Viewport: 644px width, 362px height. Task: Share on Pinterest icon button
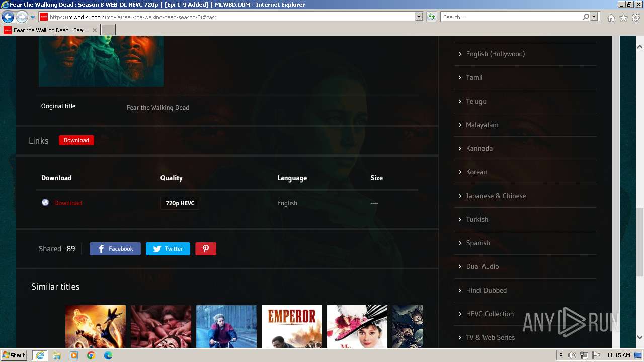tap(206, 249)
